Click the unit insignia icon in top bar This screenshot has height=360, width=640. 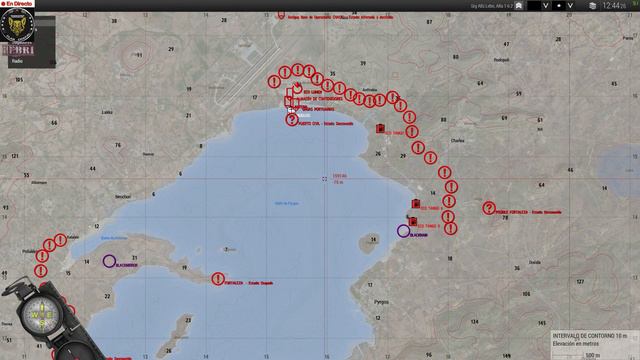click(x=518, y=6)
